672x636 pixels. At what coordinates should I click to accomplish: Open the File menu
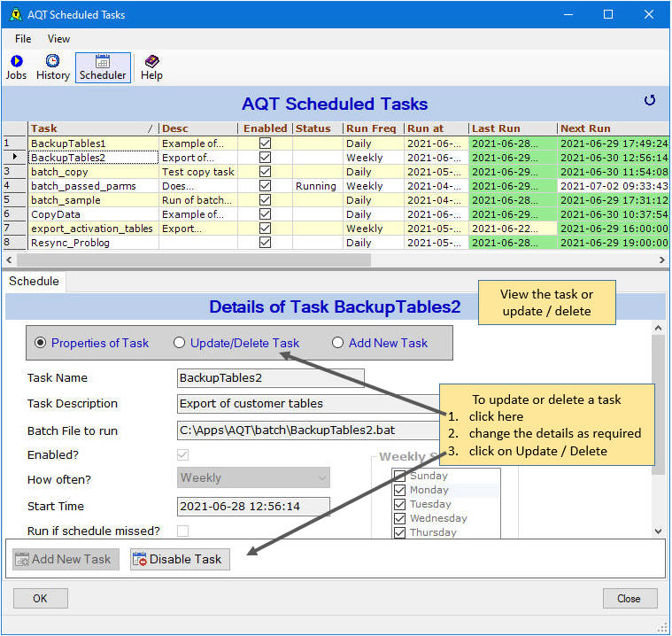point(23,39)
